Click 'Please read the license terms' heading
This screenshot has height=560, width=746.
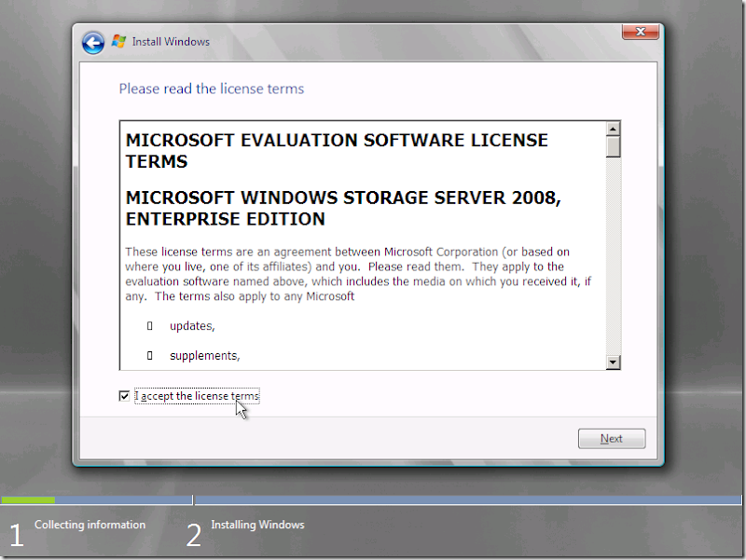coord(211,88)
